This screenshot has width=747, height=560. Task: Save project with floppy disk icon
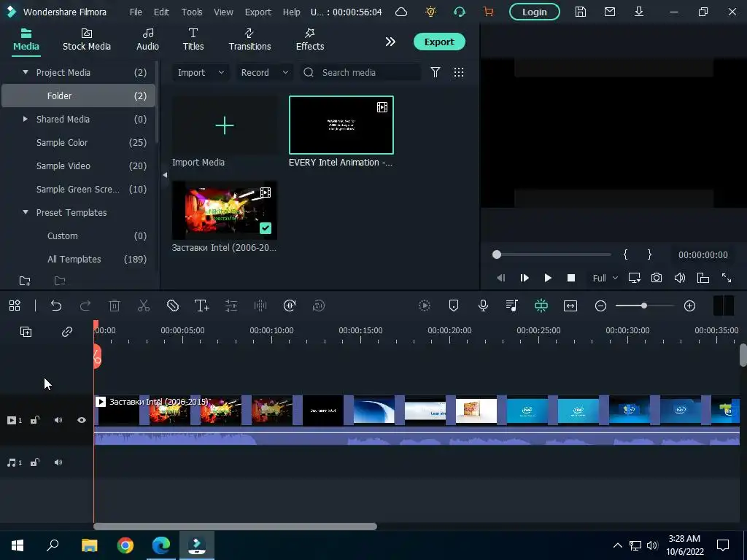coord(580,12)
